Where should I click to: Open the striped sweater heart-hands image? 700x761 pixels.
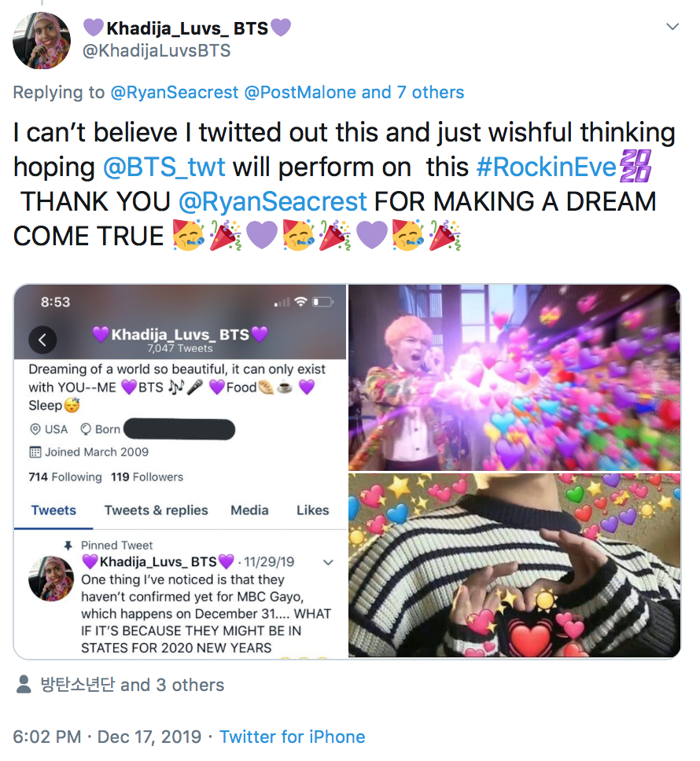(x=514, y=565)
